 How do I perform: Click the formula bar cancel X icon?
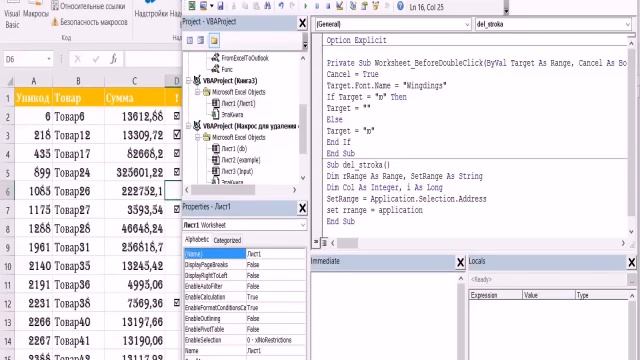pyautogui.click(x=77, y=59)
